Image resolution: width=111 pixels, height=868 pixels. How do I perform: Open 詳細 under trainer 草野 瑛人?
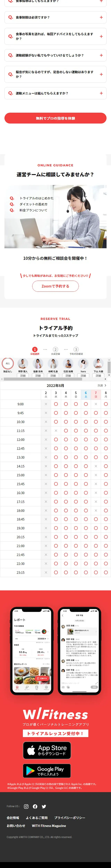click(23, 375)
